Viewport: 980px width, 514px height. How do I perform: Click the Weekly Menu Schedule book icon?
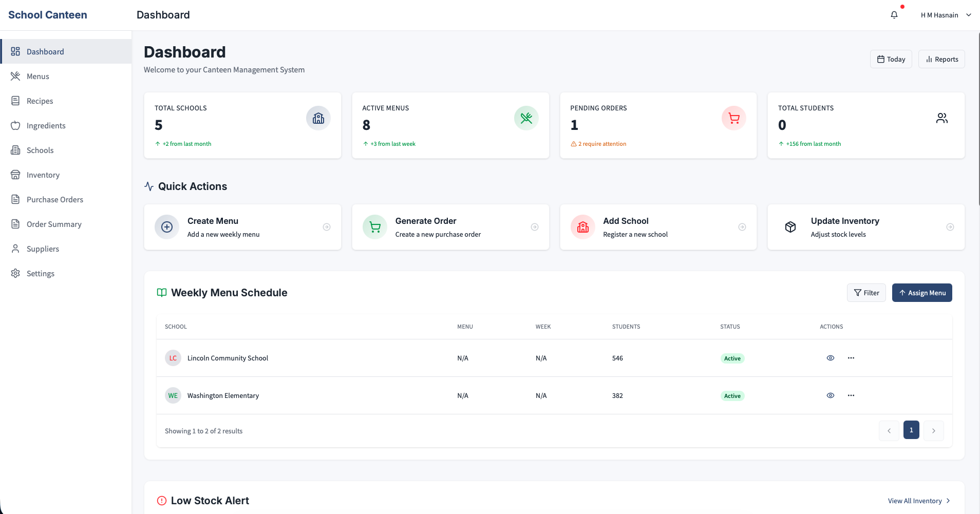(x=162, y=293)
